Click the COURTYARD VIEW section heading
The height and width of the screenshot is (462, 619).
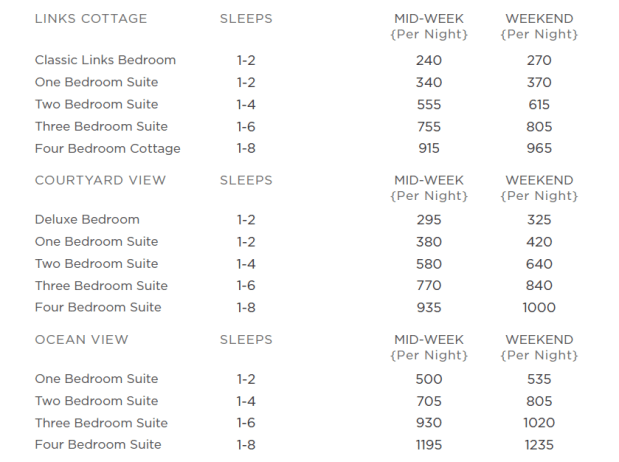coord(100,180)
